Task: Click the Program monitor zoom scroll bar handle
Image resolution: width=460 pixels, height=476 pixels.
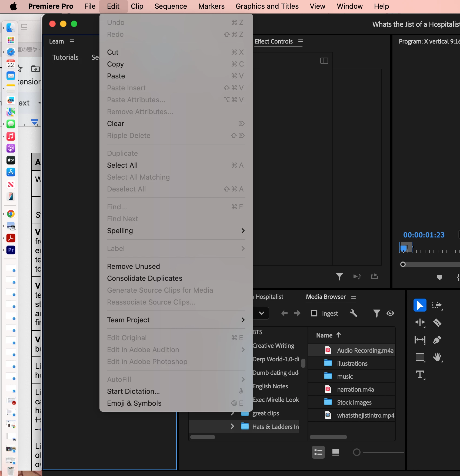Action: click(x=403, y=264)
